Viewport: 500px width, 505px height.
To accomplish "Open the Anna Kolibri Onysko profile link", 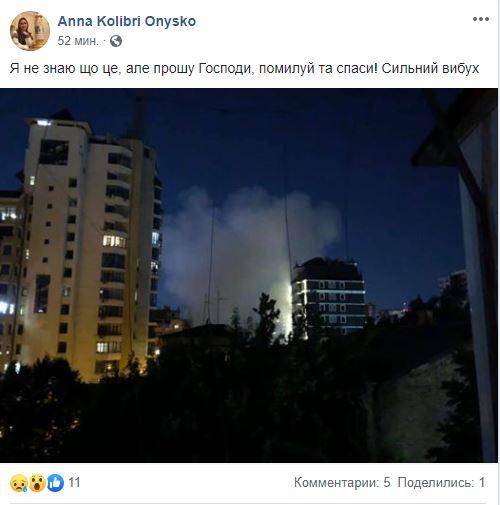I will (127, 21).
